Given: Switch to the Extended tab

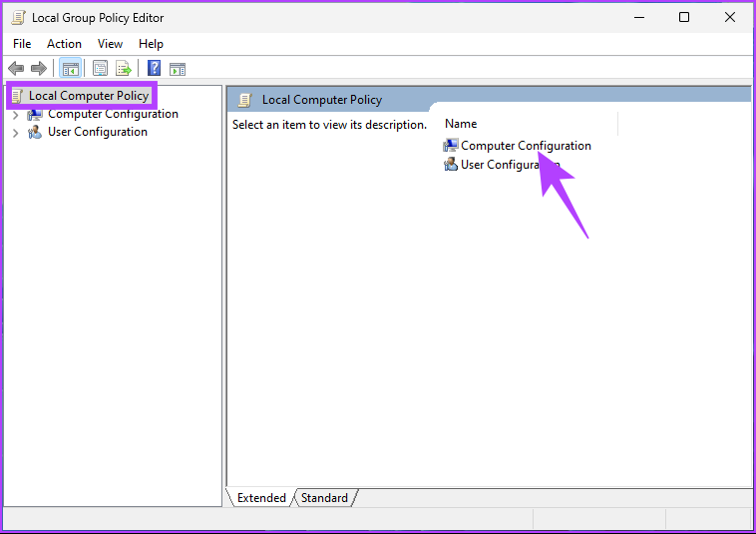Looking at the screenshot, I should tap(261, 498).
